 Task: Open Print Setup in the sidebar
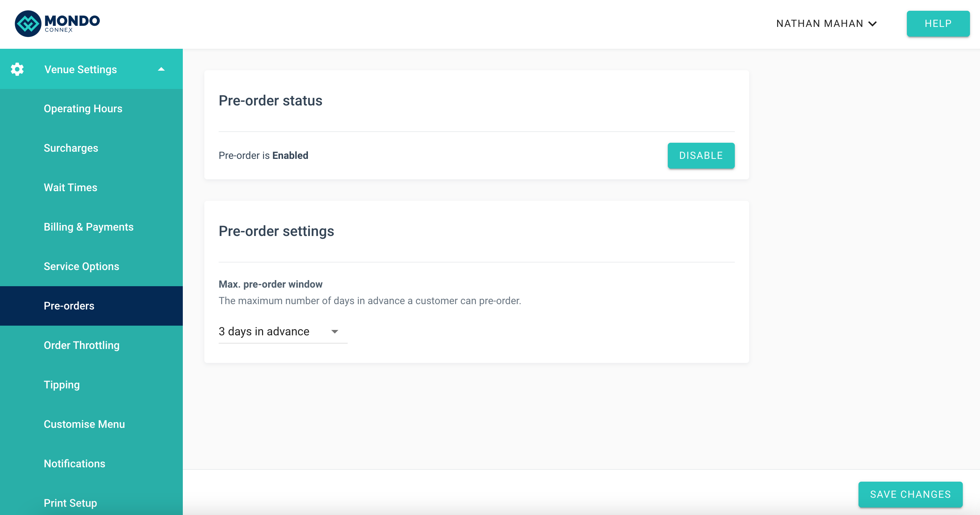(x=70, y=503)
